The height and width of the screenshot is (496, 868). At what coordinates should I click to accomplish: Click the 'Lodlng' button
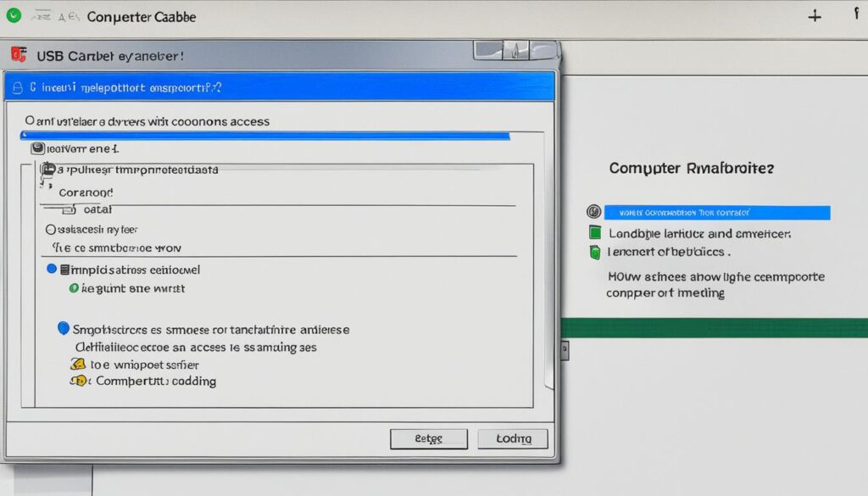512,438
